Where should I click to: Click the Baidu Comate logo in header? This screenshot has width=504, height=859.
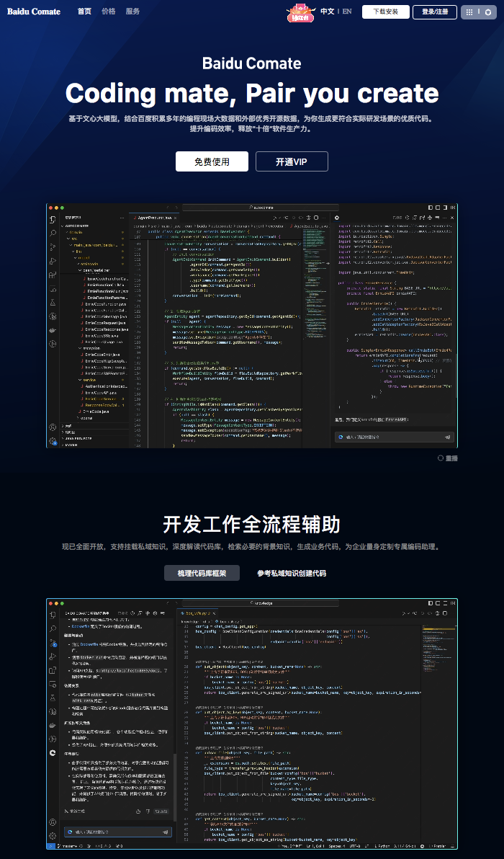(34, 12)
